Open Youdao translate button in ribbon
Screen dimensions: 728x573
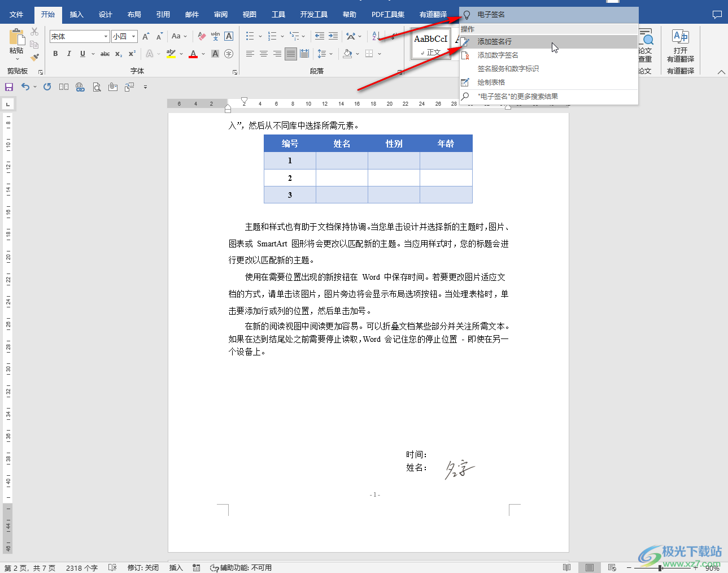point(681,46)
